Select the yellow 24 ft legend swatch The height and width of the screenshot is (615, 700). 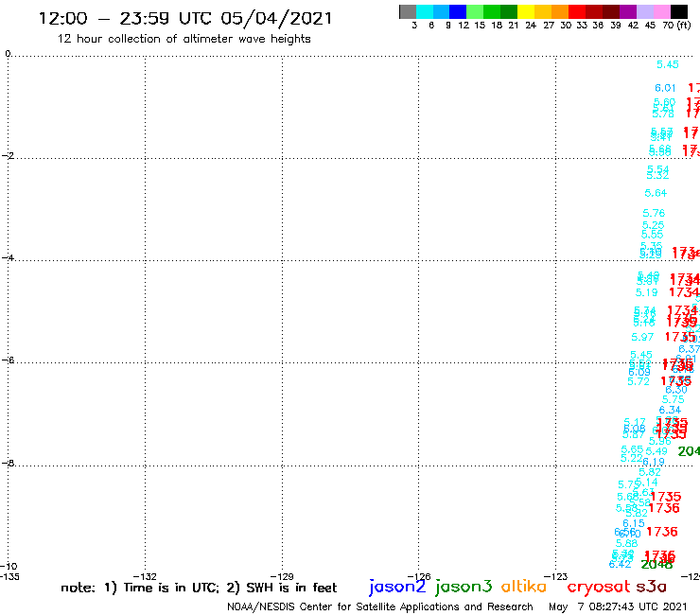(526, 11)
